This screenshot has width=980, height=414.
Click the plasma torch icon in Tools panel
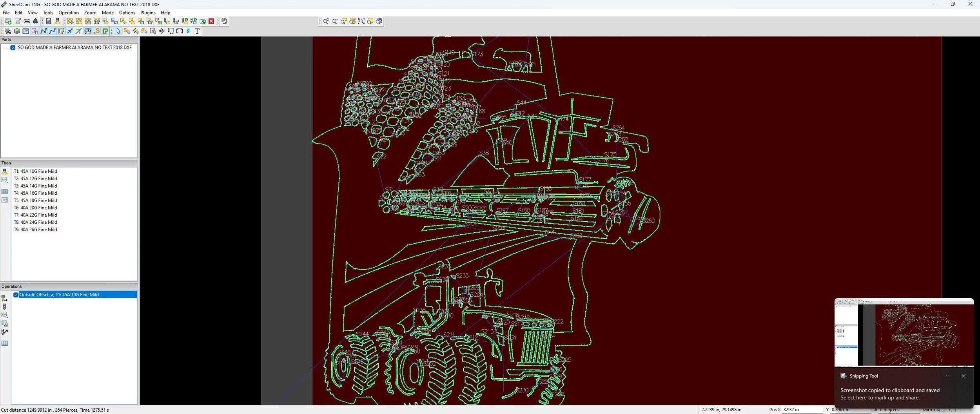point(5,171)
